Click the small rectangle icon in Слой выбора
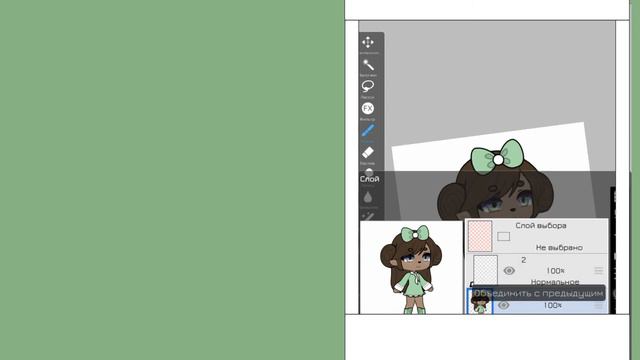 pos(503,236)
